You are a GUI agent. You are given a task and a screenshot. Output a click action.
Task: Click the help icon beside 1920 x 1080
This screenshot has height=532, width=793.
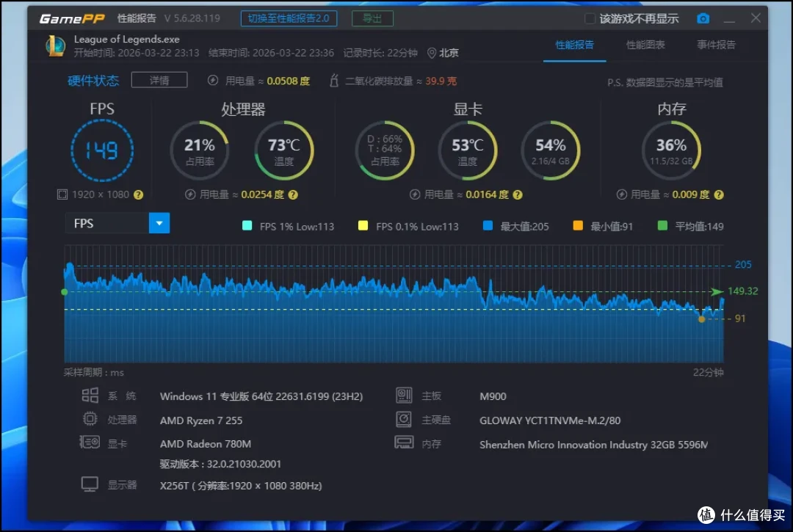click(x=138, y=194)
